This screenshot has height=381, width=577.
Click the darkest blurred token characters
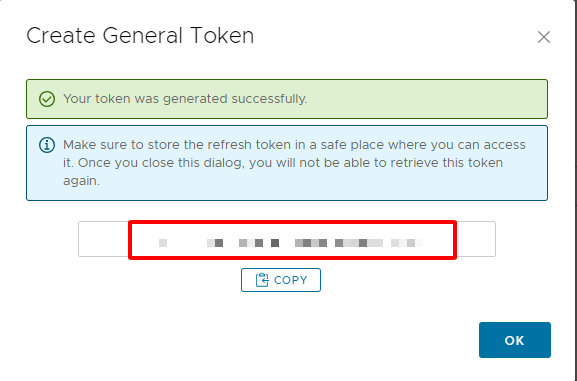(275, 243)
